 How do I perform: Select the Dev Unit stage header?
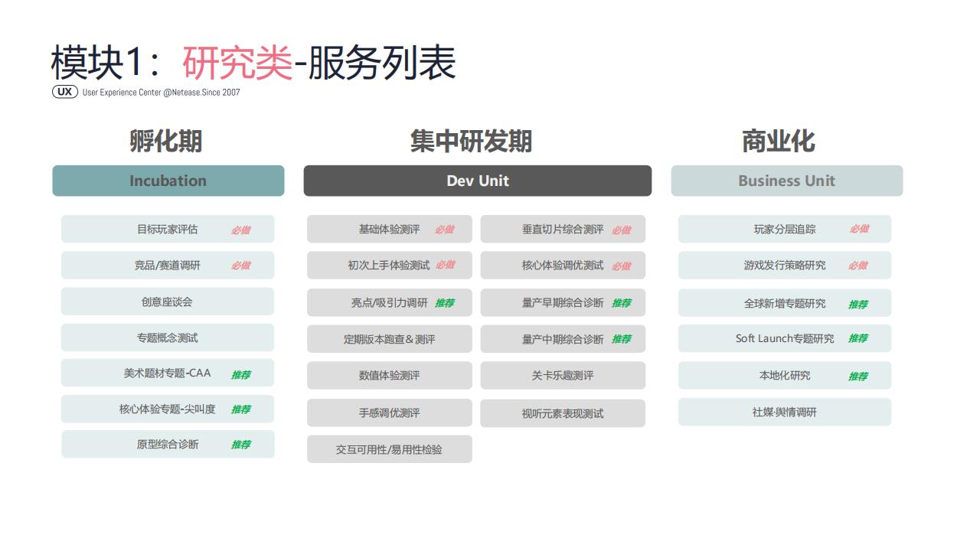(478, 181)
